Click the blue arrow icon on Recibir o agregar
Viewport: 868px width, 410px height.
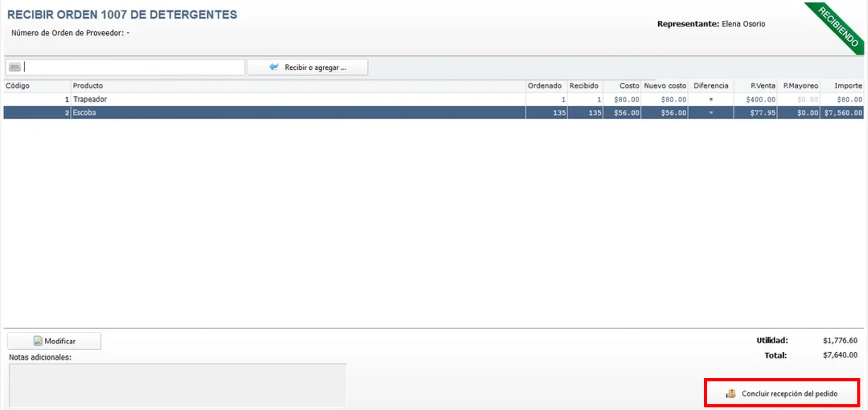[274, 67]
